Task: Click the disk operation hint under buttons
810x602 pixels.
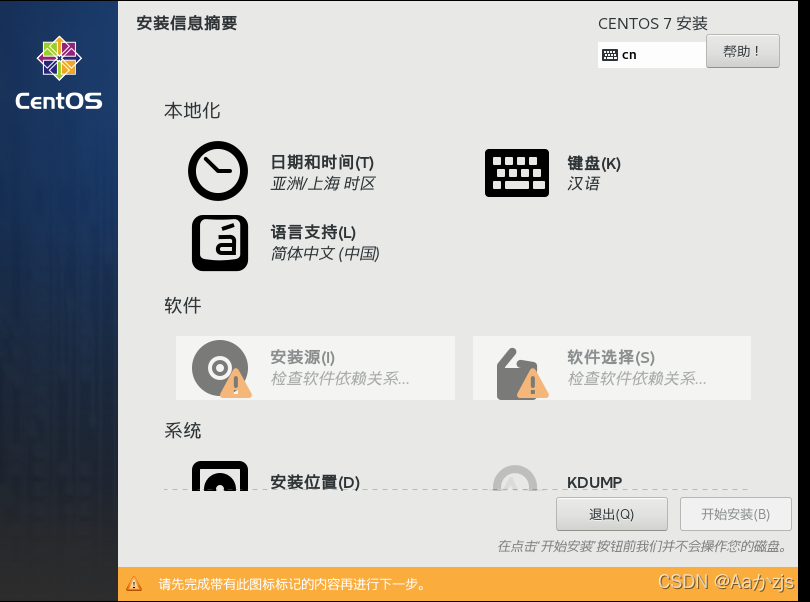Action: pyautogui.click(x=643, y=547)
